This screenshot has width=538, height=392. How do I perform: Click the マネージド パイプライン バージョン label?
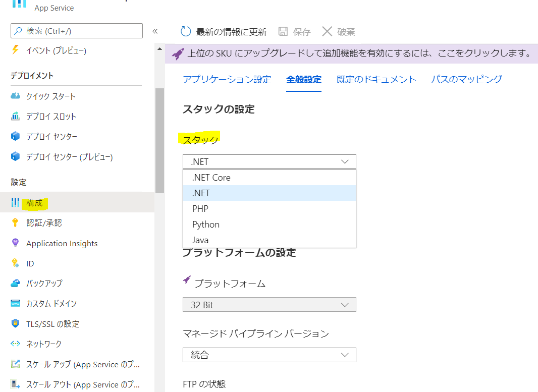256,333
